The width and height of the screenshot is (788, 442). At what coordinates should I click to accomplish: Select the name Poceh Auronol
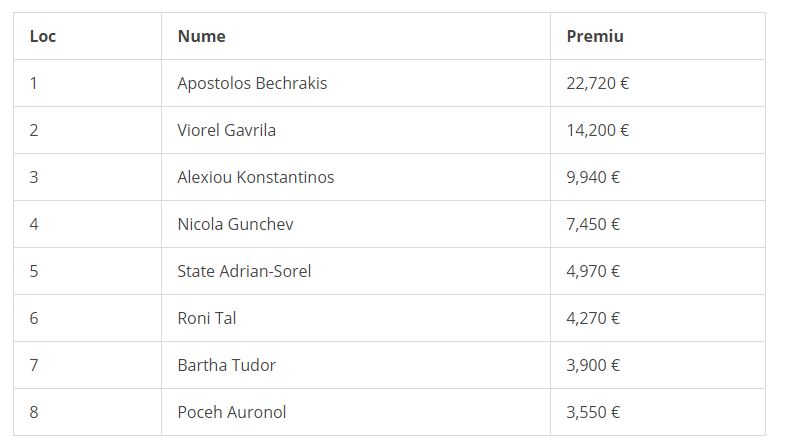click(x=232, y=412)
